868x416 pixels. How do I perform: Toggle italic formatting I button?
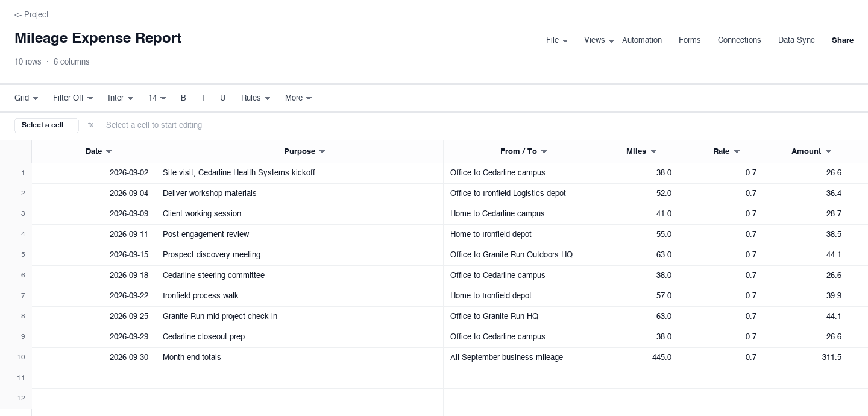coord(203,98)
